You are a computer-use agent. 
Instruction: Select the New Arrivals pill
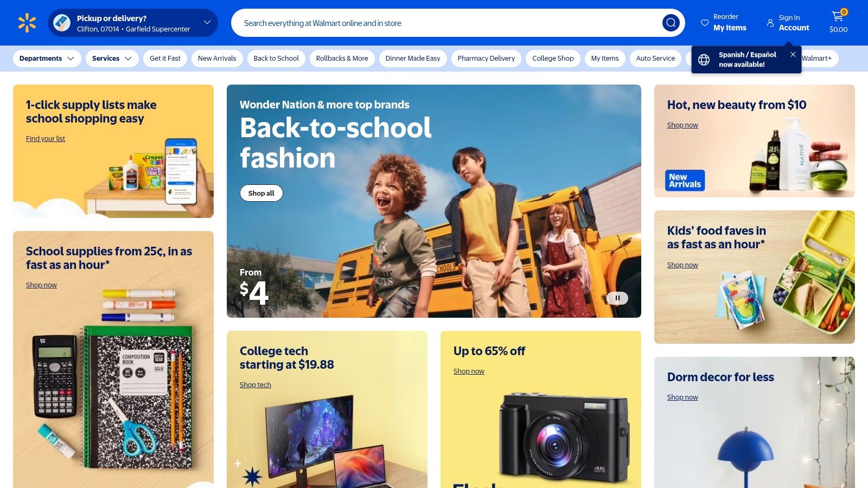tap(217, 59)
